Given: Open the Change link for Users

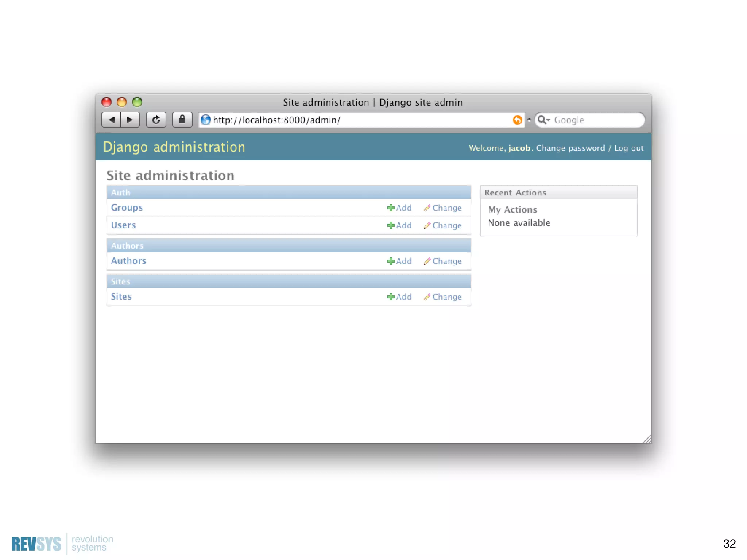Looking at the screenshot, I should (x=443, y=225).
